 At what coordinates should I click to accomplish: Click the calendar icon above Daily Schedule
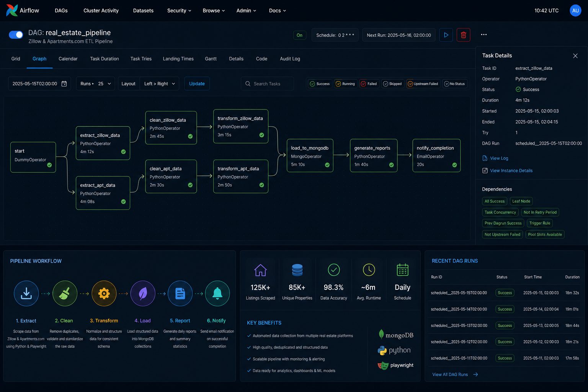[x=403, y=270]
